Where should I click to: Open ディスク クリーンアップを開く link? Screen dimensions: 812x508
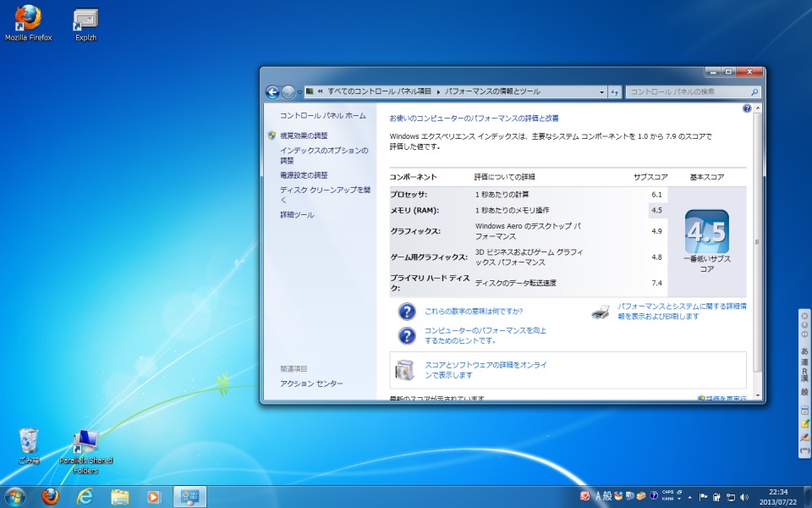[x=325, y=195]
